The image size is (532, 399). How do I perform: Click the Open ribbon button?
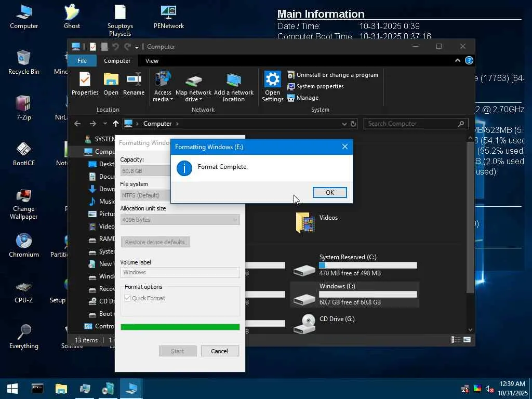[111, 84]
